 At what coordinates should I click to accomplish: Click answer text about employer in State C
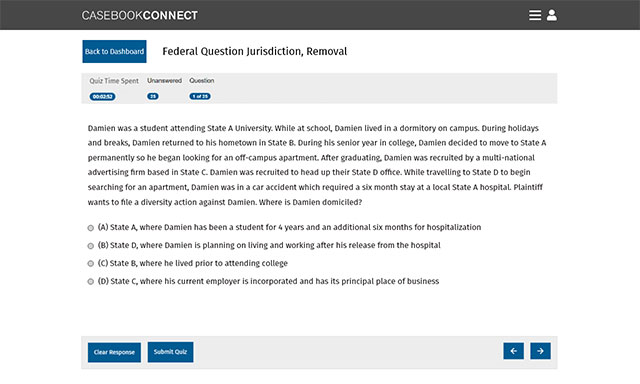point(269,281)
